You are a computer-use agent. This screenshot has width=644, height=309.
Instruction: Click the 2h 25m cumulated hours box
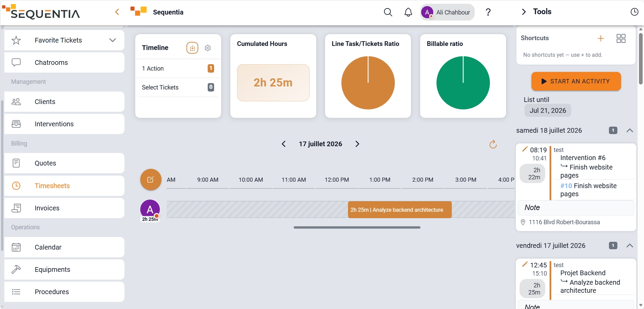273,83
